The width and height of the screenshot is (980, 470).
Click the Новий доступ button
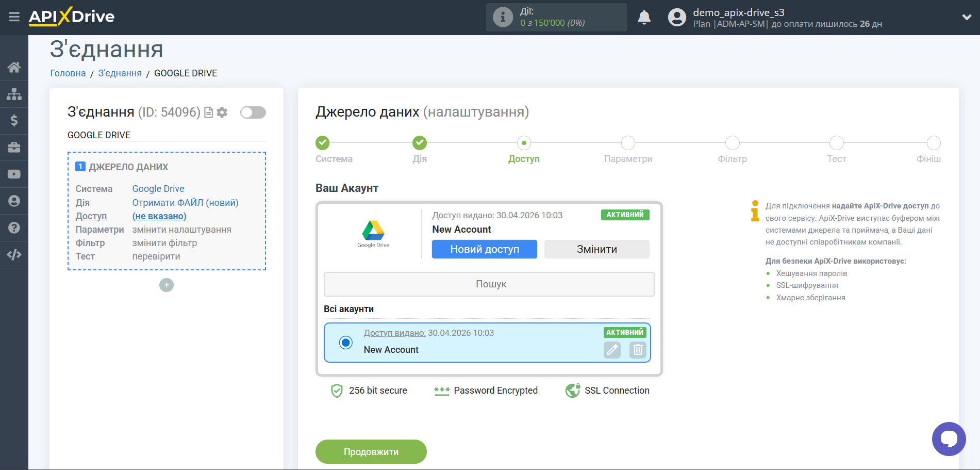click(x=485, y=249)
